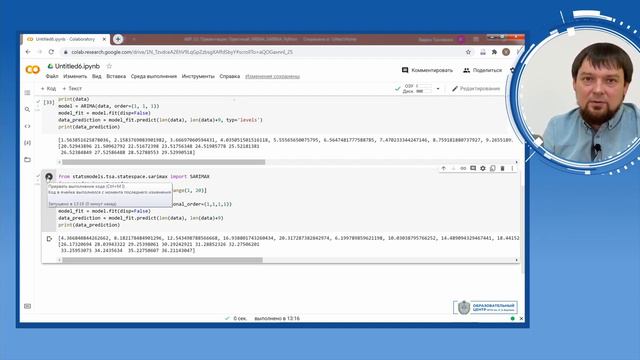Click Комментировать button

427,70
